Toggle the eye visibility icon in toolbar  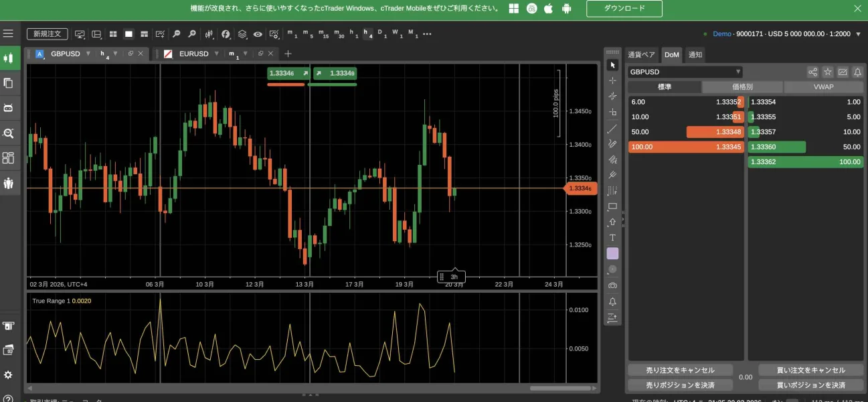[x=258, y=33]
